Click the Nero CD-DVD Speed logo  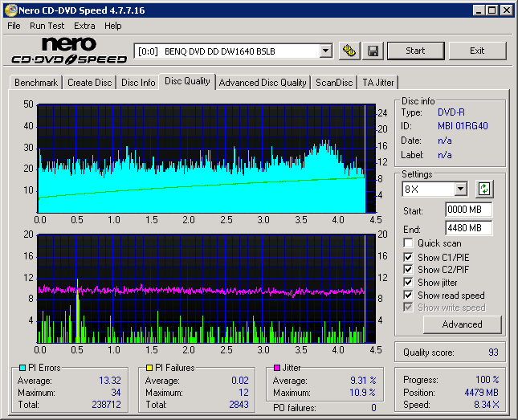(x=69, y=51)
